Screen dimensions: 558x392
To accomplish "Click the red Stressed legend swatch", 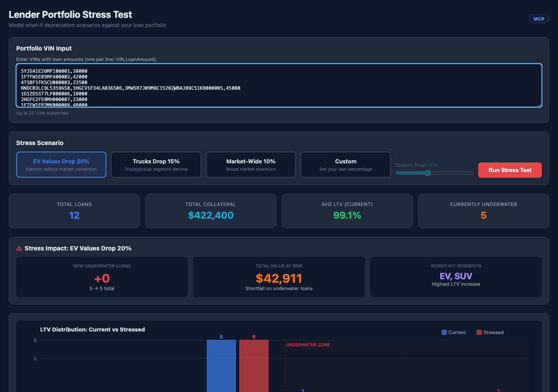I will 479,332.
